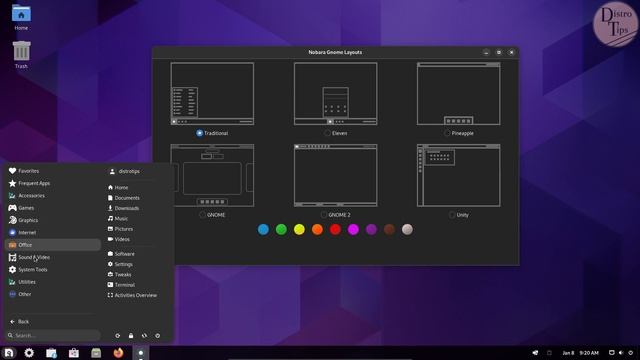This screenshot has width=640, height=360.
Task: Open Downloads shortcut in app menu
Action: pyautogui.click(x=123, y=208)
